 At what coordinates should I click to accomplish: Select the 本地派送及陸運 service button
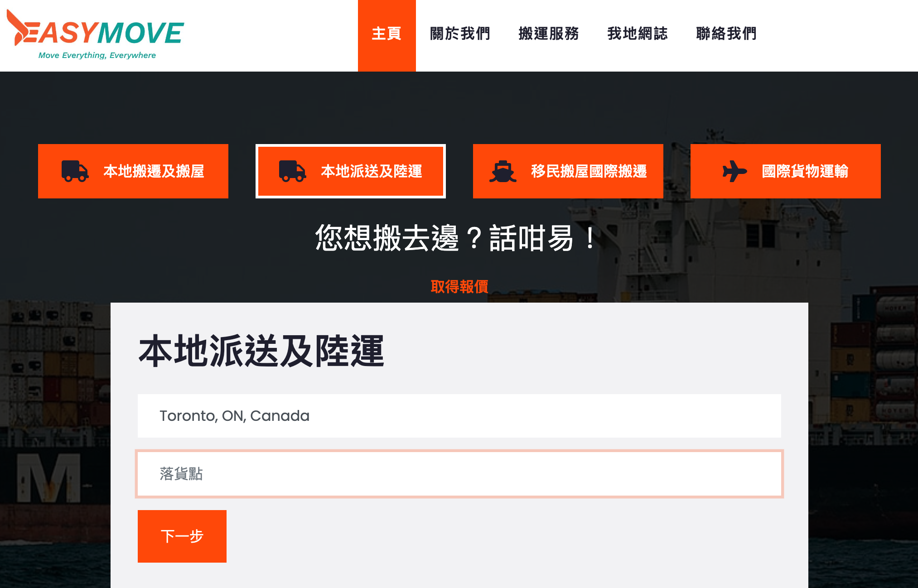(351, 171)
